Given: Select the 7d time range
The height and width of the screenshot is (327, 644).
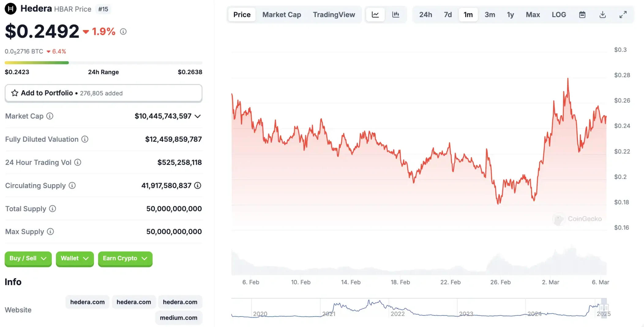Looking at the screenshot, I should 447,14.
